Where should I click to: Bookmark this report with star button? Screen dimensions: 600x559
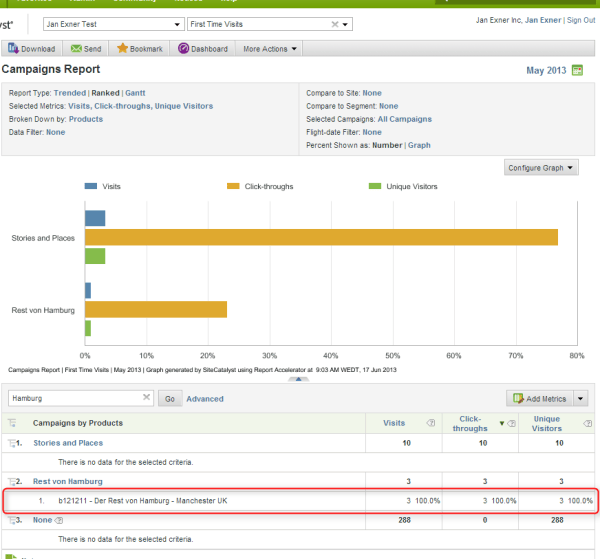pos(140,49)
